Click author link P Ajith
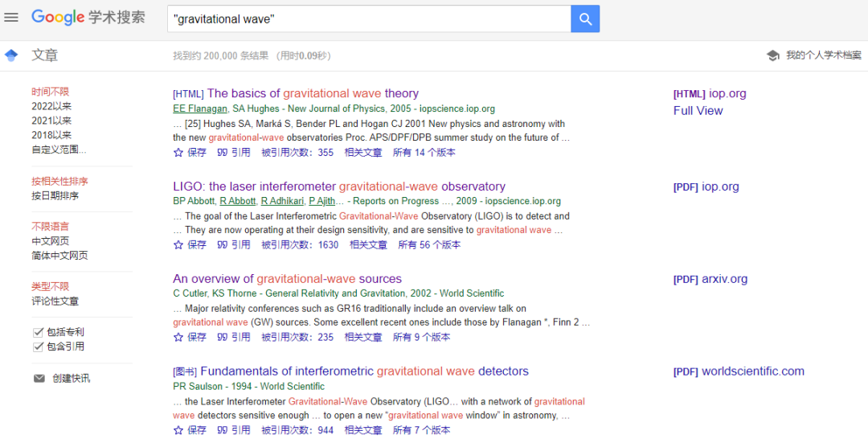The width and height of the screenshot is (868, 443). [x=323, y=201]
